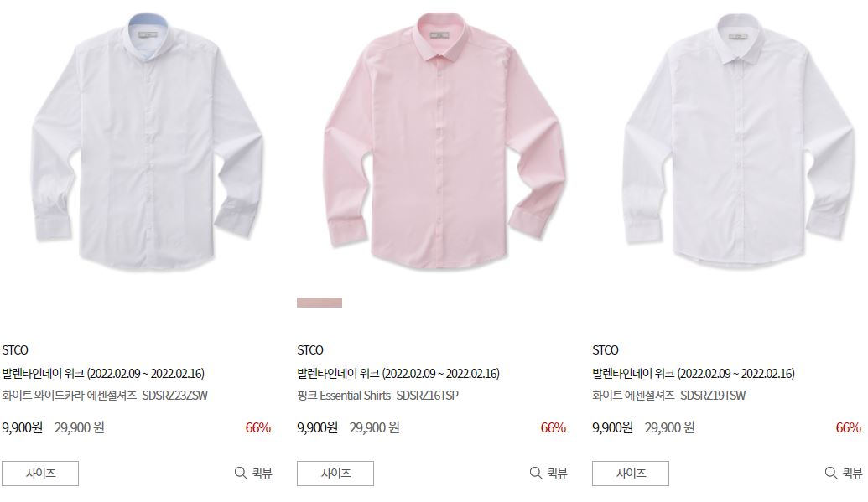Viewport: 868px width, 502px height.
Task: Select the pink color swatch
Action: click(x=320, y=303)
